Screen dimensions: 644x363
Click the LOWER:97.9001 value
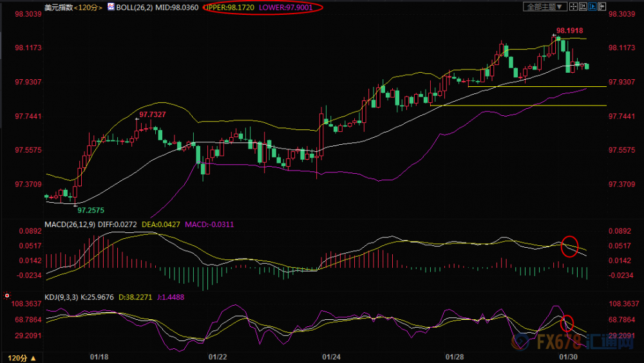[285, 7]
